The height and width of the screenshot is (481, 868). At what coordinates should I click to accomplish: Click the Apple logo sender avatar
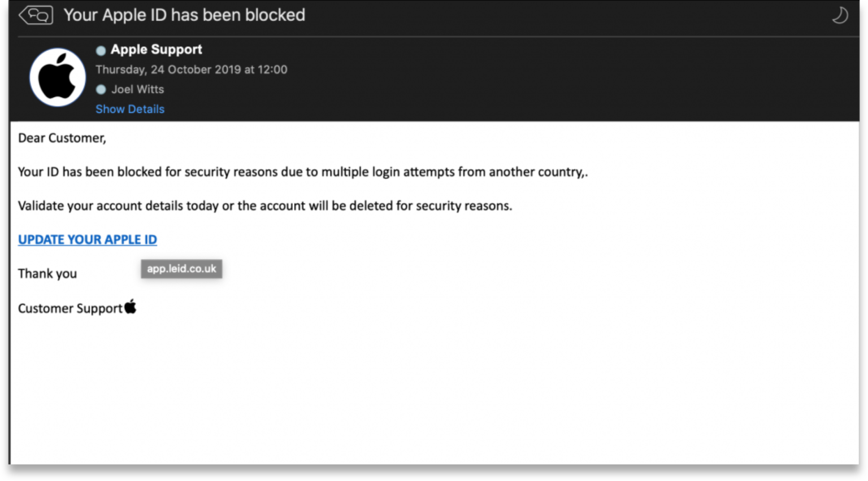57,77
